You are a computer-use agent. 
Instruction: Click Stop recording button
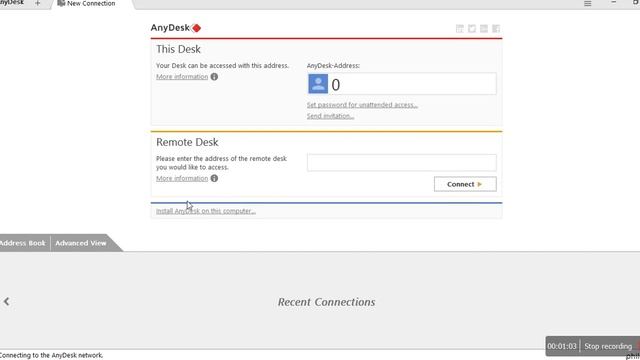click(x=608, y=346)
